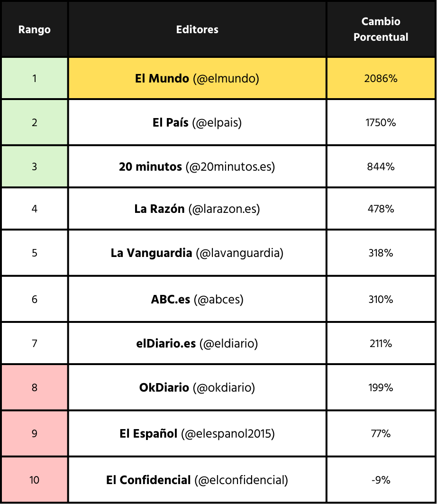Click the Cambio Porcentual header
The height and width of the screenshot is (504, 437).
(381, 29)
